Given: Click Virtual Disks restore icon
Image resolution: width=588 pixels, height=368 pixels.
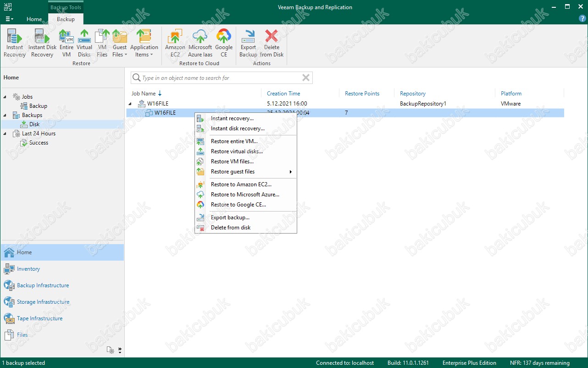Looking at the screenshot, I should [x=84, y=44].
